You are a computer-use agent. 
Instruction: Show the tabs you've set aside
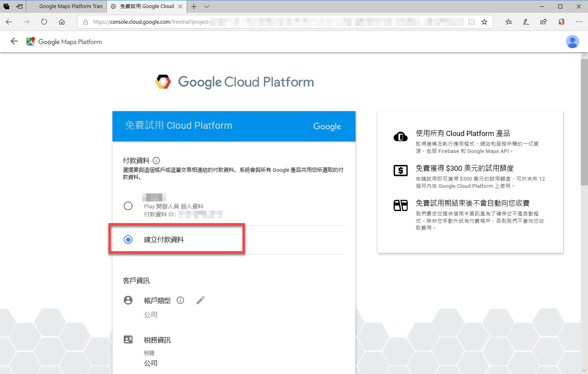(6, 6)
